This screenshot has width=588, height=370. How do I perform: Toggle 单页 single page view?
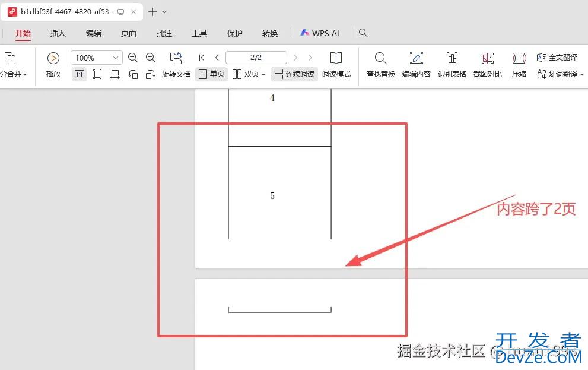pyautogui.click(x=211, y=74)
